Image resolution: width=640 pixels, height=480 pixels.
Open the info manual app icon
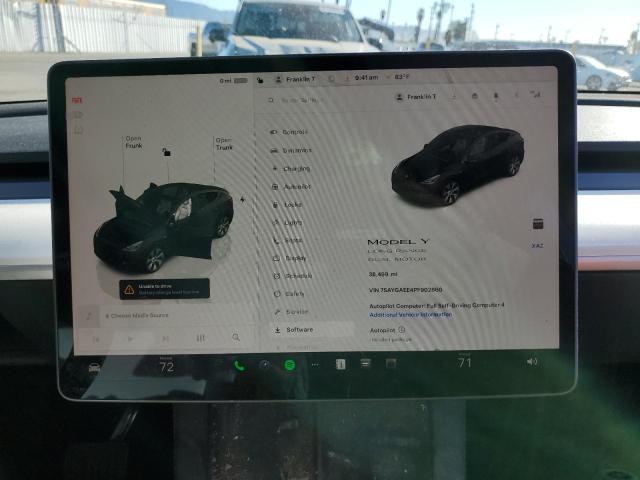click(340, 364)
